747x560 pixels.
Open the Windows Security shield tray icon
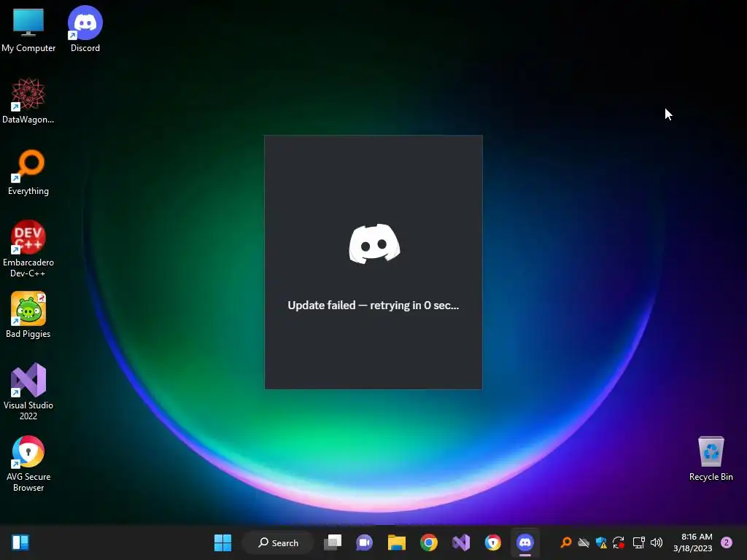[601, 542]
